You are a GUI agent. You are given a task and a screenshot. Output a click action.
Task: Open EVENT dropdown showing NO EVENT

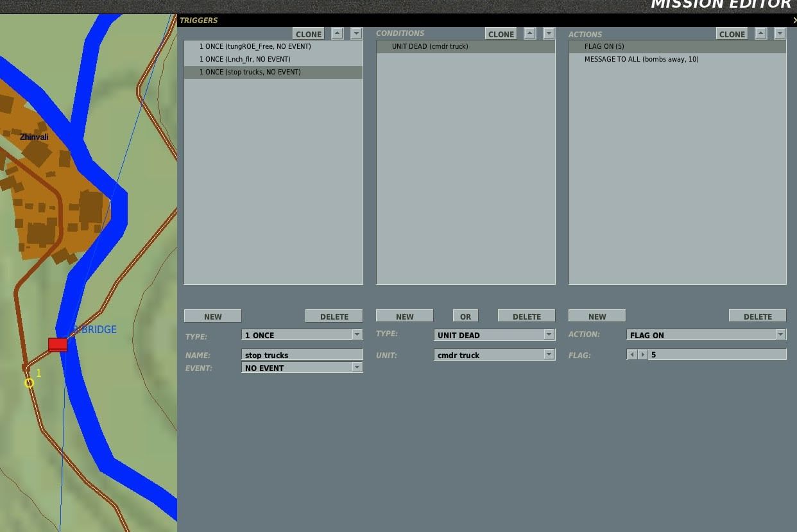pyautogui.click(x=302, y=368)
